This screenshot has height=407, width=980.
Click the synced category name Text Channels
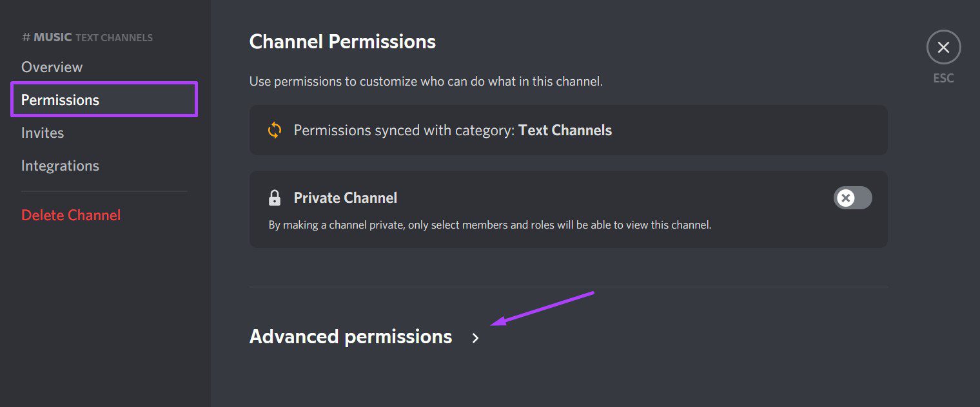pos(565,130)
